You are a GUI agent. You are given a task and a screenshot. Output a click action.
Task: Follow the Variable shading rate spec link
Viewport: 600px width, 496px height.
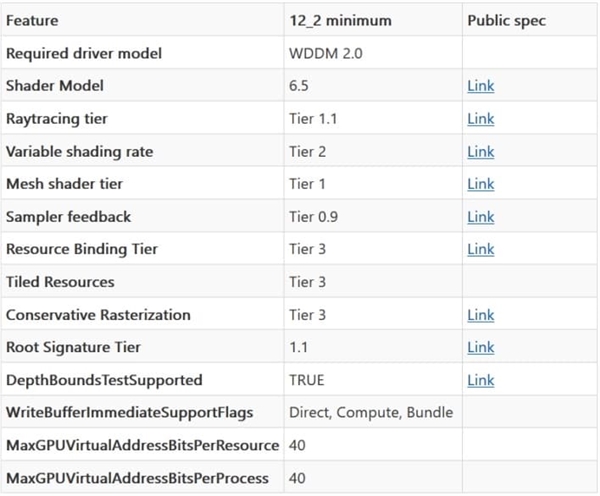(480, 152)
